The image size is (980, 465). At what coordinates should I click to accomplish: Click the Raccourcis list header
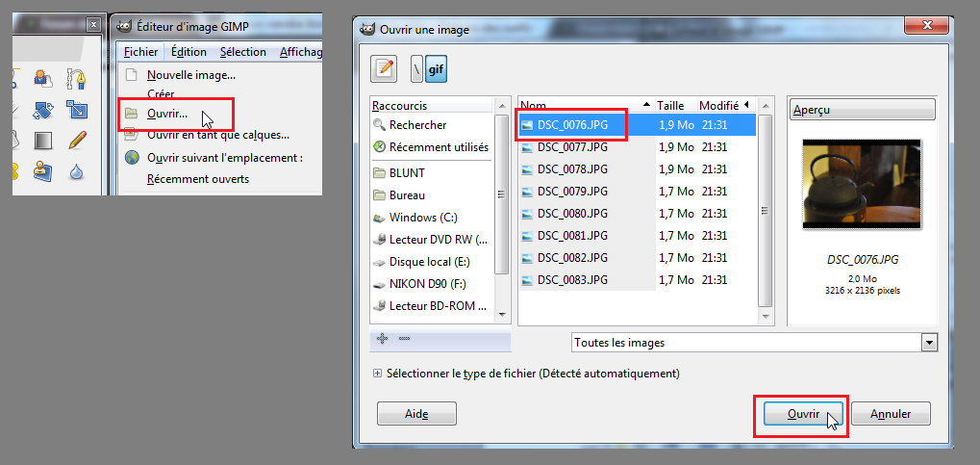[x=432, y=106]
